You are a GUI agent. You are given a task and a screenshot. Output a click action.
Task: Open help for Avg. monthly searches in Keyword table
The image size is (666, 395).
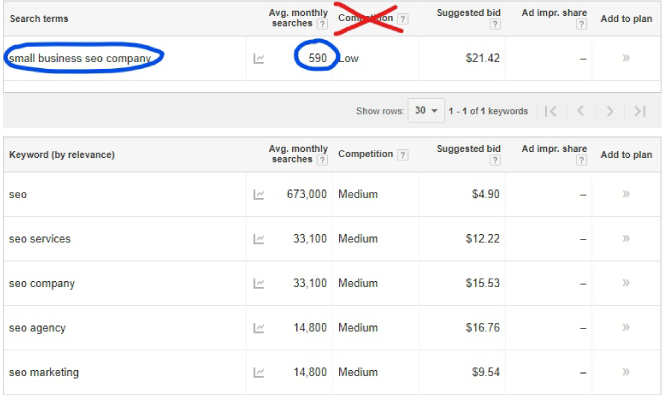[x=322, y=160]
